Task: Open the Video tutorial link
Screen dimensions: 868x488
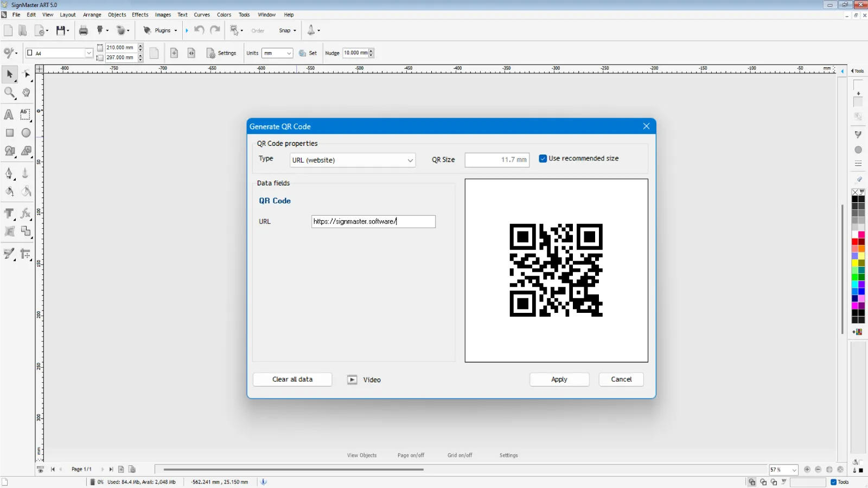Action: pyautogui.click(x=364, y=380)
